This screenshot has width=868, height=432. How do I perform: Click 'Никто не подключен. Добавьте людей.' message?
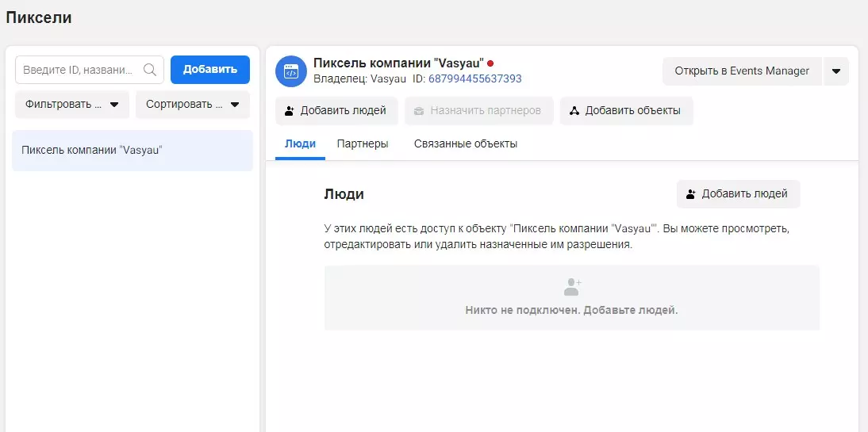(572, 310)
